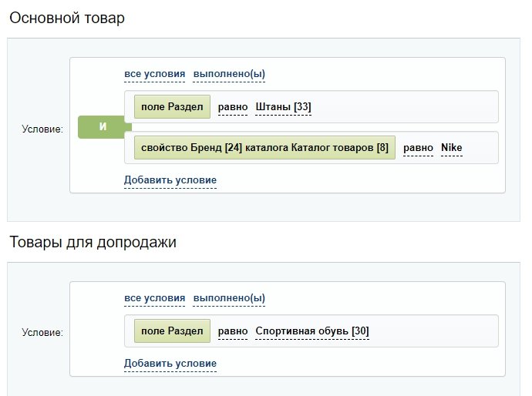Change 'равно' operator before Nike

pos(418,148)
